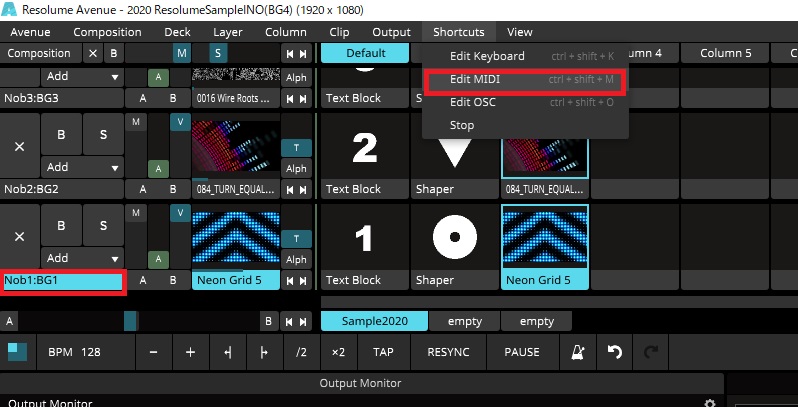Jump to next clip in Nob1:BG1 layer
This screenshot has width=798, height=407.
(x=303, y=280)
